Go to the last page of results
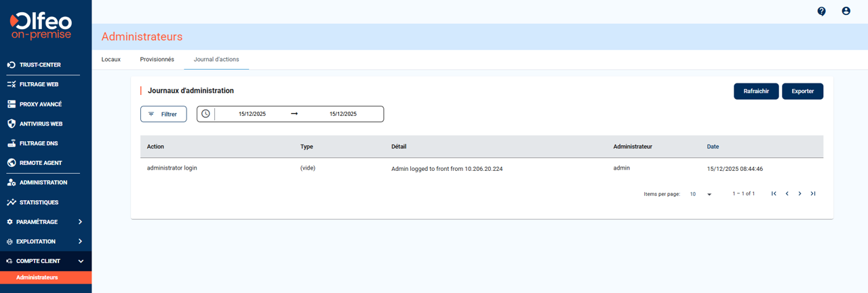The height and width of the screenshot is (293, 868). [x=813, y=194]
